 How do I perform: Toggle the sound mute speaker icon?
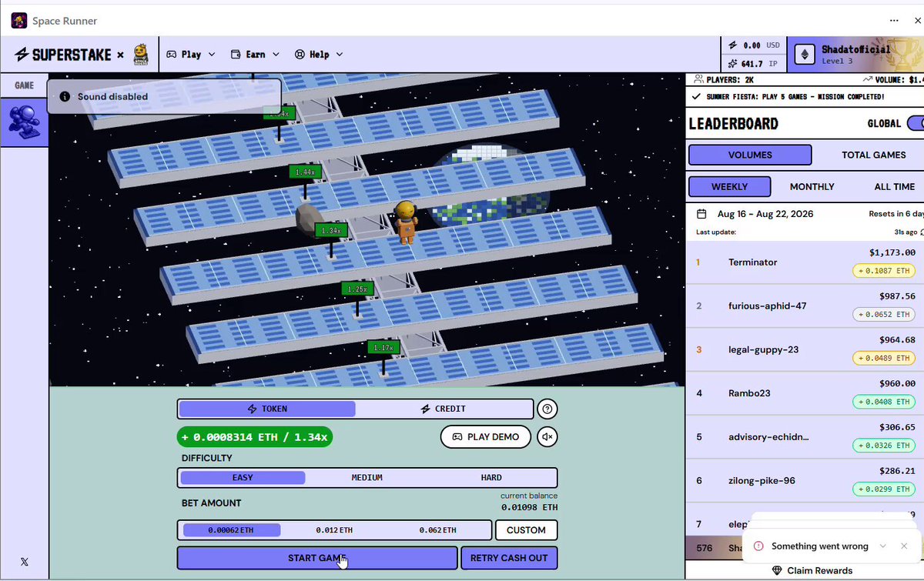point(547,437)
